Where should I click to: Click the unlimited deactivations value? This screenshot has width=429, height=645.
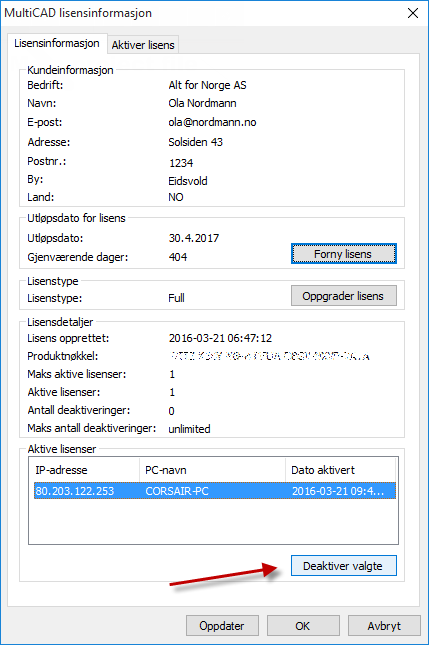point(189,429)
